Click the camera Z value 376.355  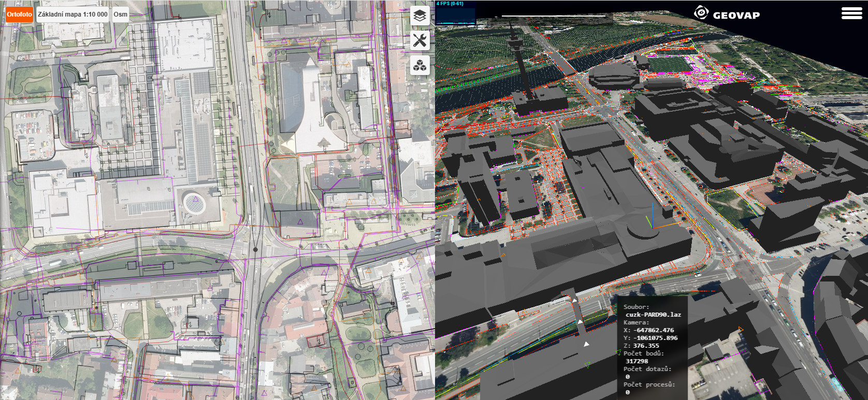[646, 346]
